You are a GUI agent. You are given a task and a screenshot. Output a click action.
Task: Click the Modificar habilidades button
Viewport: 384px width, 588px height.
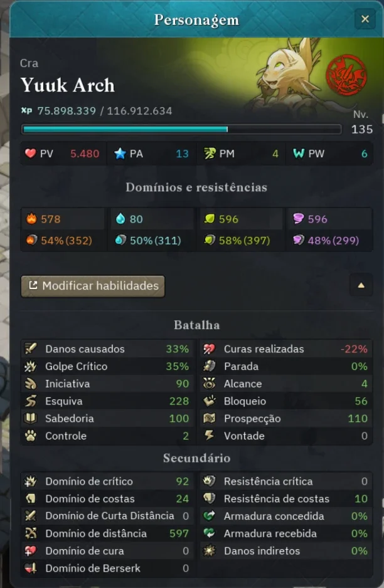(93, 286)
